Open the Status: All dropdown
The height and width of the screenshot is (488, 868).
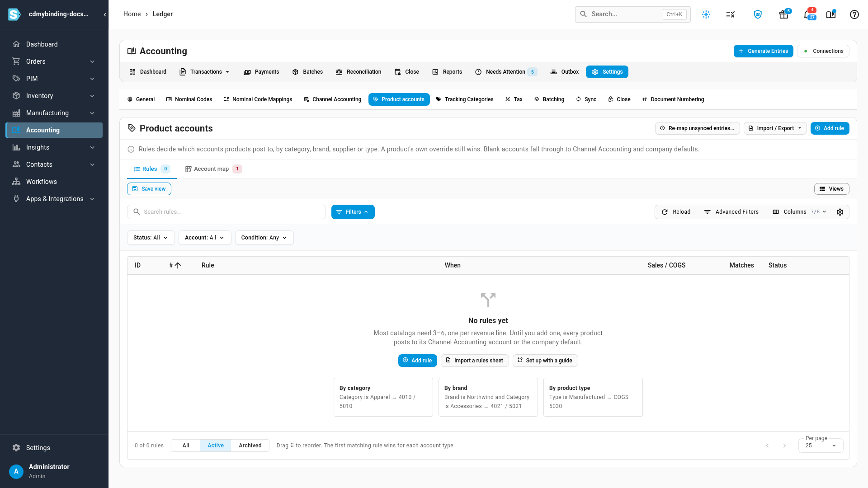pos(151,238)
